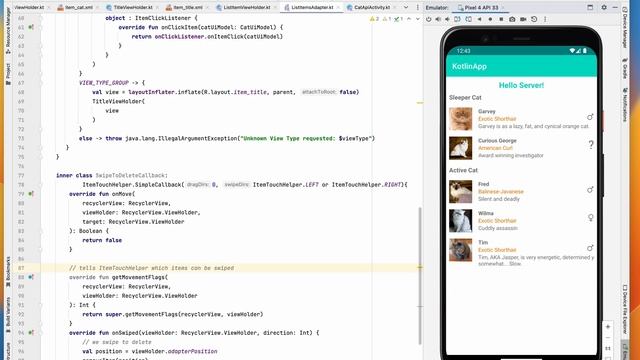
Task: Open the Resource Manager side panel
Action: coord(8,31)
